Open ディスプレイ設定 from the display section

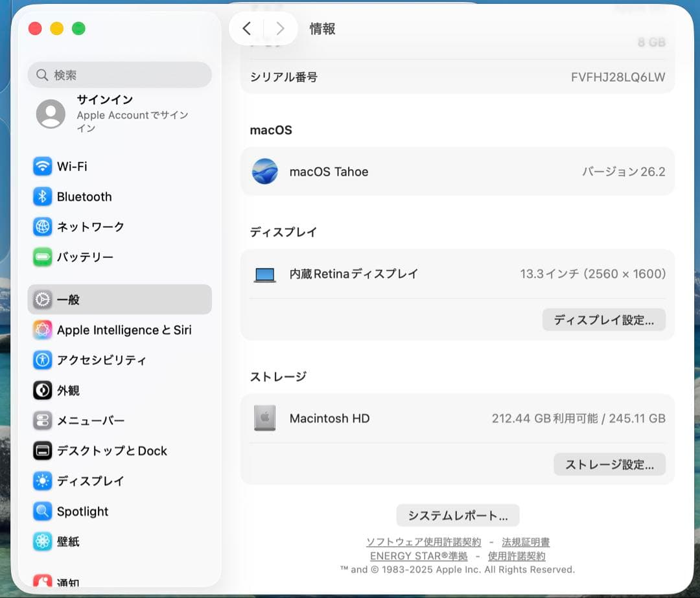pyautogui.click(x=604, y=319)
